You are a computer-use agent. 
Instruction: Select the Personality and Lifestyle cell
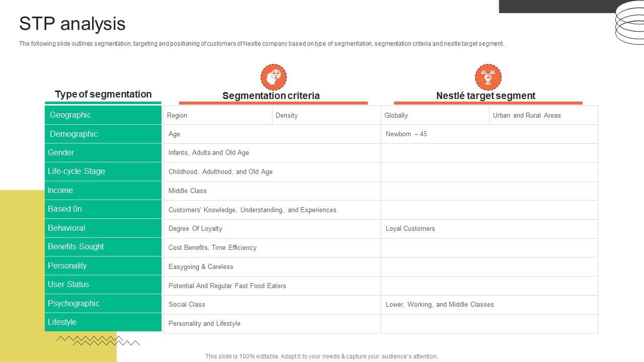pos(272,324)
